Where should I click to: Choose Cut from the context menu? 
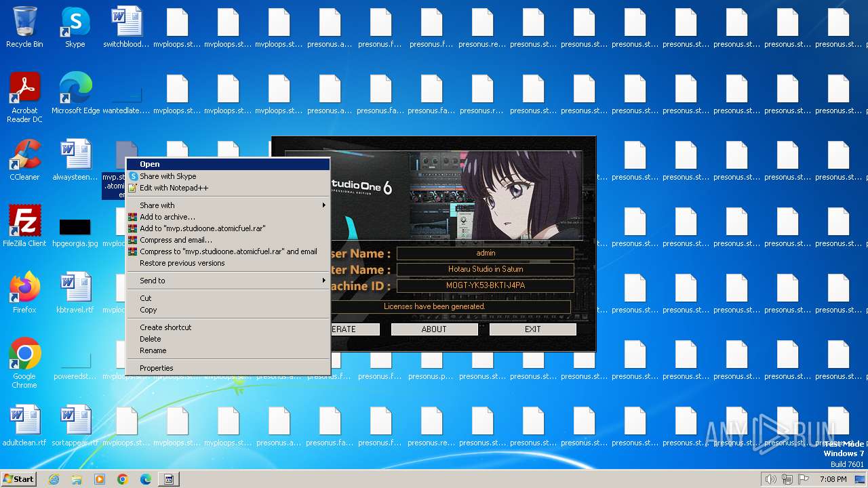tap(229, 298)
